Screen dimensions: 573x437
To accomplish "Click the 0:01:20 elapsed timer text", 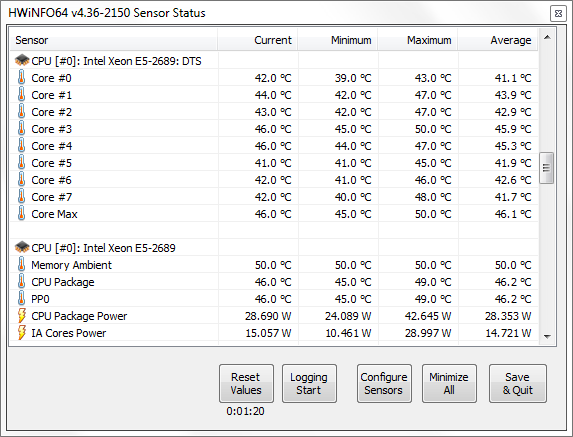I will click(x=245, y=411).
